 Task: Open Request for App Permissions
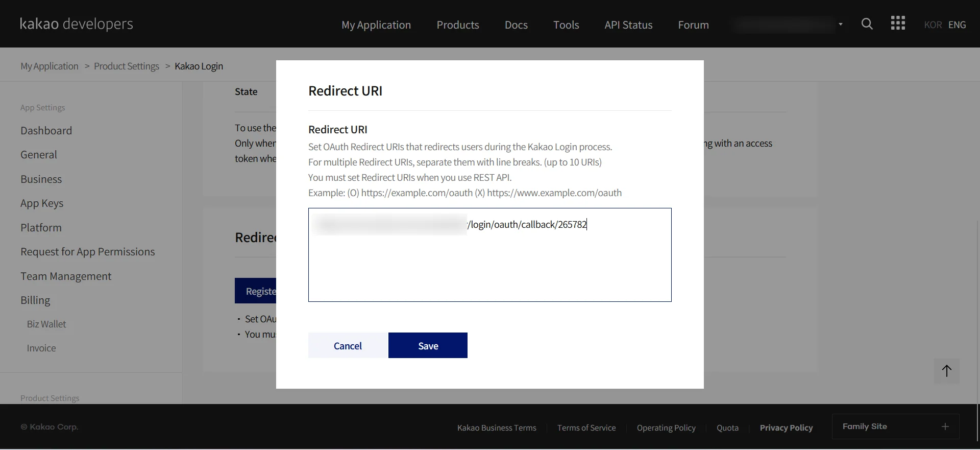click(88, 252)
